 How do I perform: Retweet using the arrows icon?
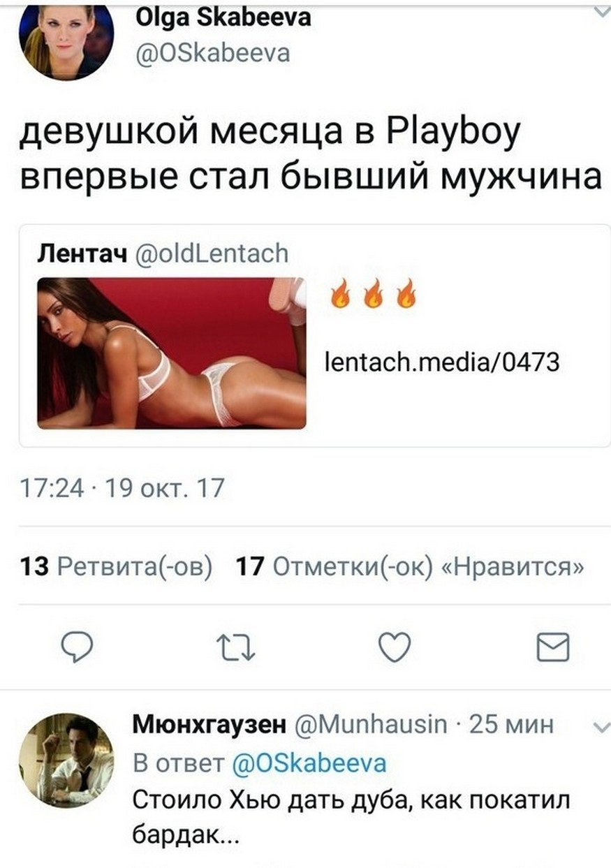click(235, 647)
